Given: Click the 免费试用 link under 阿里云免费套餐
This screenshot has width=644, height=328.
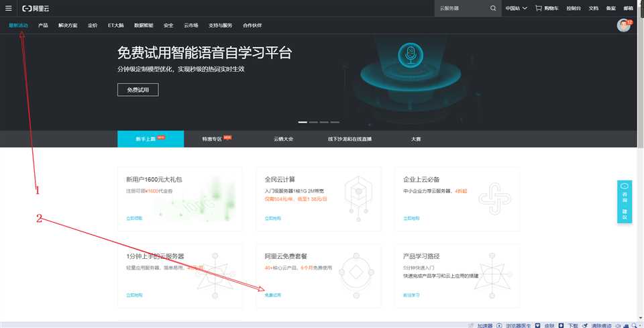Looking at the screenshot, I should (273, 295).
